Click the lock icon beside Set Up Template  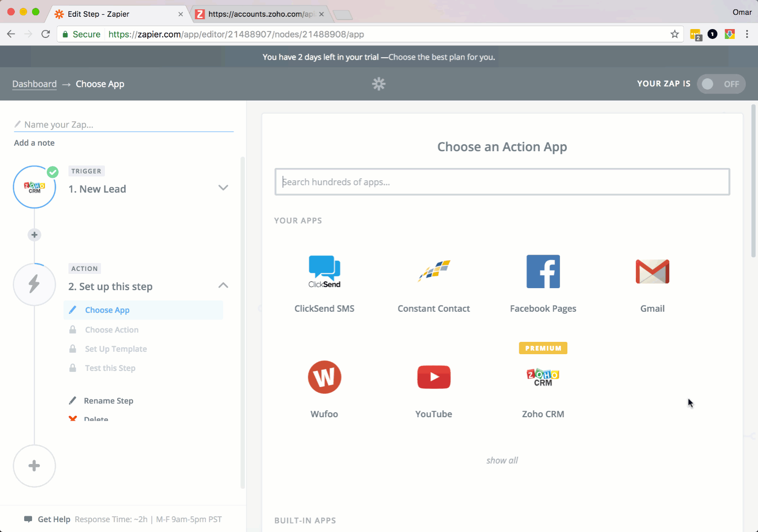[72, 349]
